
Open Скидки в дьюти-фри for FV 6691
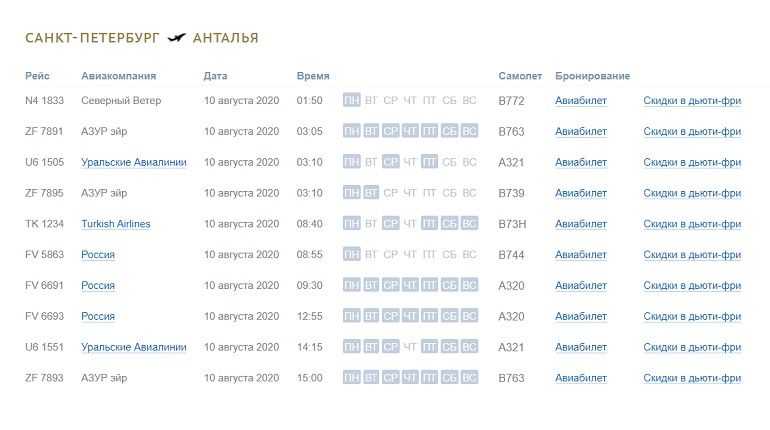coord(692,285)
